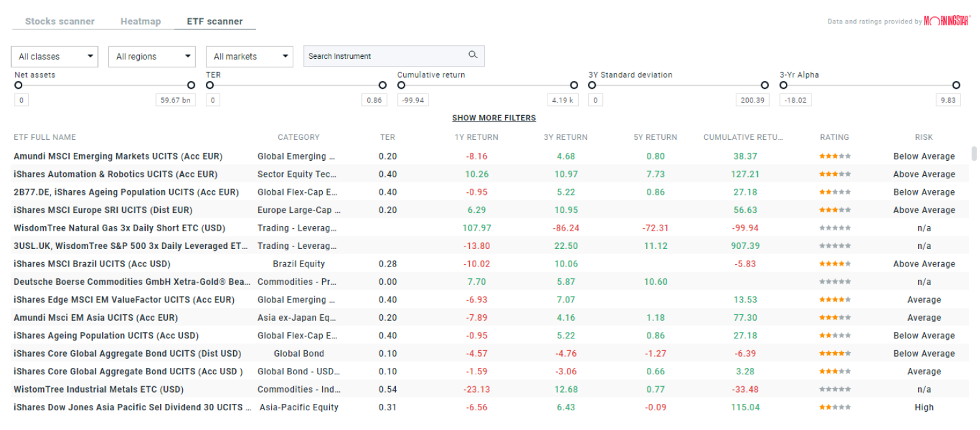The image size is (980, 430).
Task: Switch to the Heatmap tab
Action: (x=140, y=21)
